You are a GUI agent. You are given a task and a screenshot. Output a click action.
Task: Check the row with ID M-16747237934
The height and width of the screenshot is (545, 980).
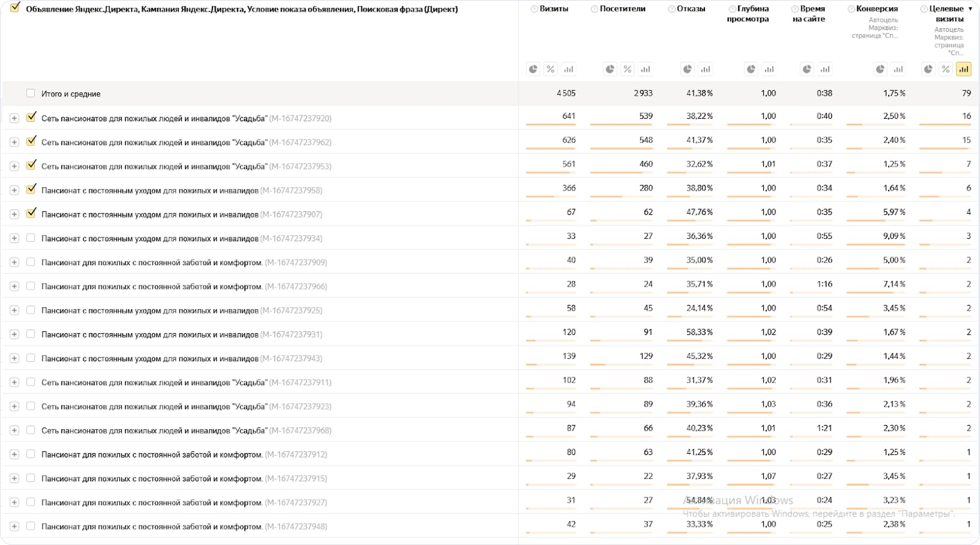(x=31, y=238)
